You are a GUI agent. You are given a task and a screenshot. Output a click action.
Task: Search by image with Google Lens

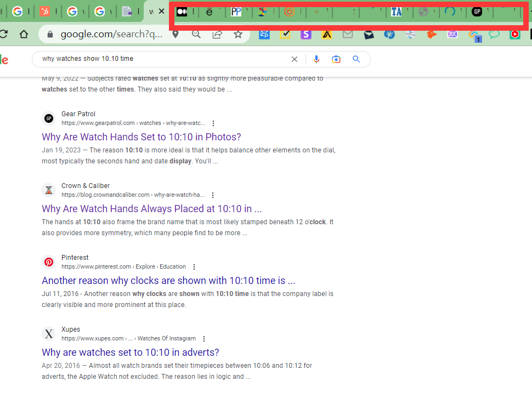click(336, 59)
